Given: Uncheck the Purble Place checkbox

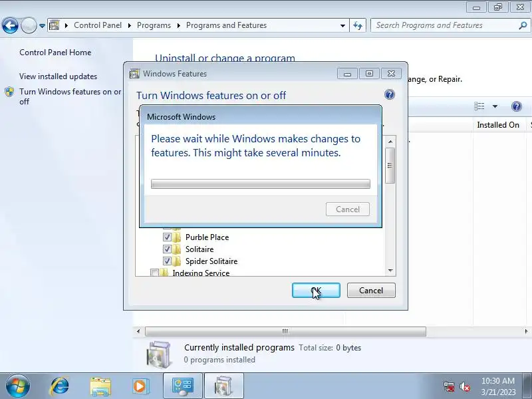Looking at the screenshot, I should pos(167,237).
